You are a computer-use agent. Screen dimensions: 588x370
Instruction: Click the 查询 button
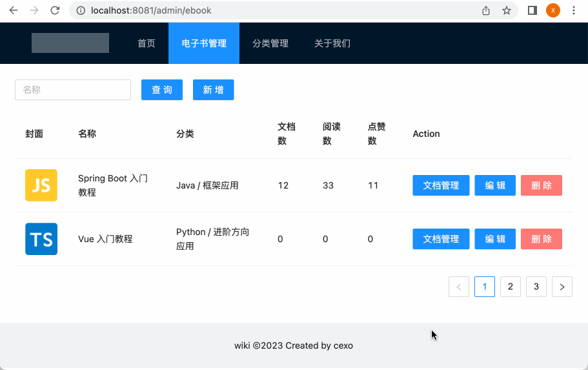(x=162, y=90)
